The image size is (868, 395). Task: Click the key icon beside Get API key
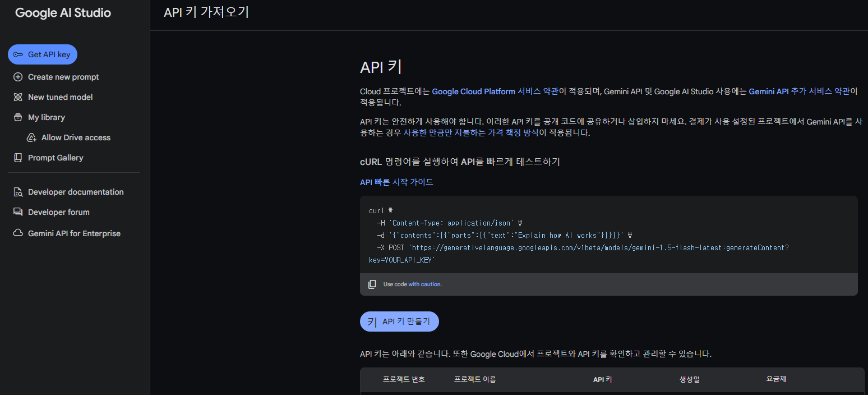click(x=18, y=54)
